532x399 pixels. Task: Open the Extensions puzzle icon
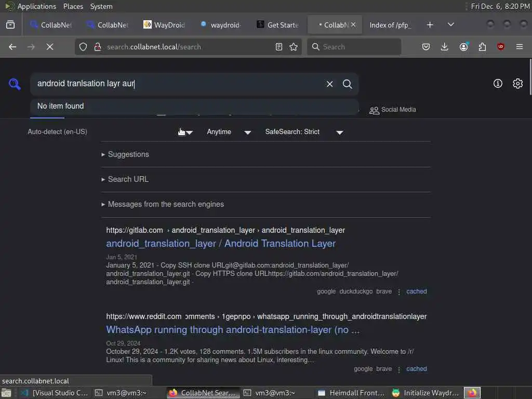[x=482, y=47]
